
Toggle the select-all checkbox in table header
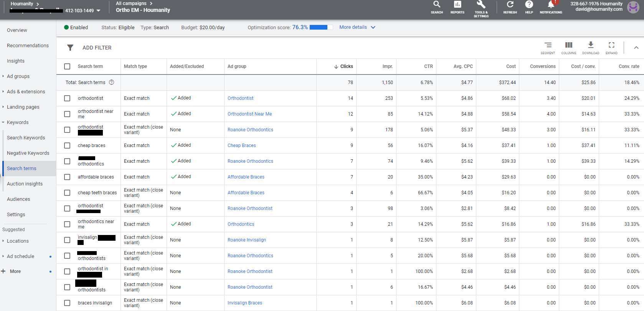[x=67, y=66]
